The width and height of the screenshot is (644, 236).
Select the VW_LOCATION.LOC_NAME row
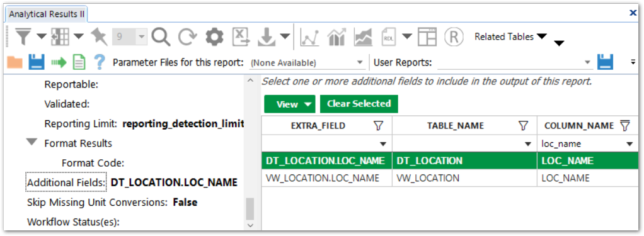[450, 178]
